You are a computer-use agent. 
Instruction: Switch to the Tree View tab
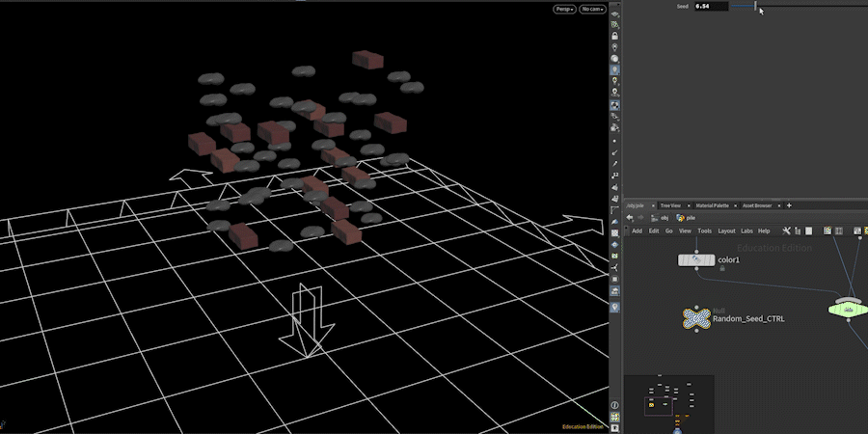pos(670,205)
